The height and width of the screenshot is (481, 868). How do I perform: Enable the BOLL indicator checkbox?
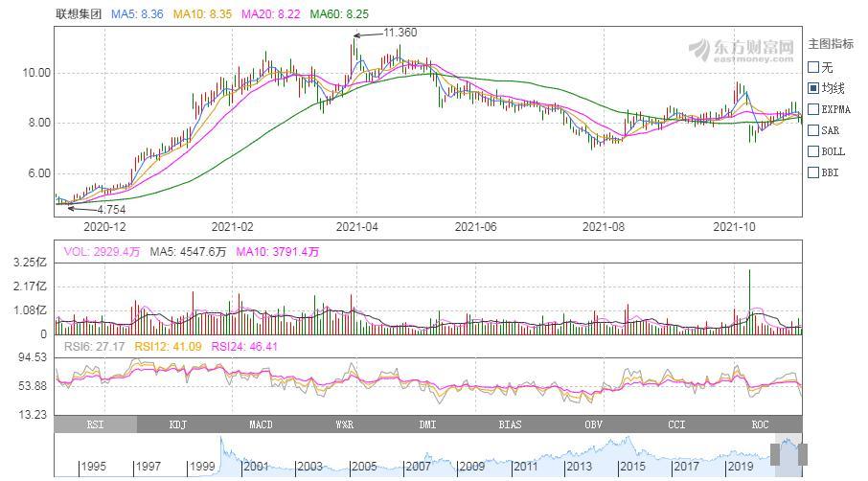pos(813,151)
